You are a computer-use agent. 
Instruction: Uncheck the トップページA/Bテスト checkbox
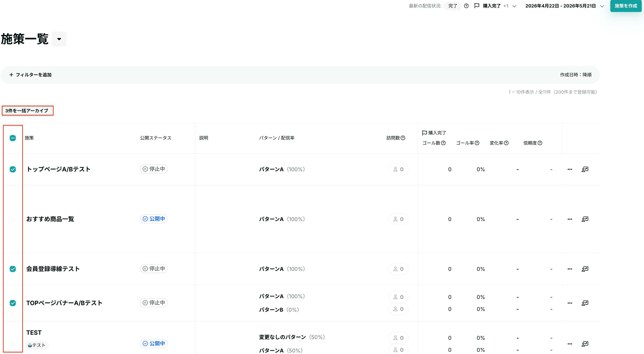(x=13, y=169)
